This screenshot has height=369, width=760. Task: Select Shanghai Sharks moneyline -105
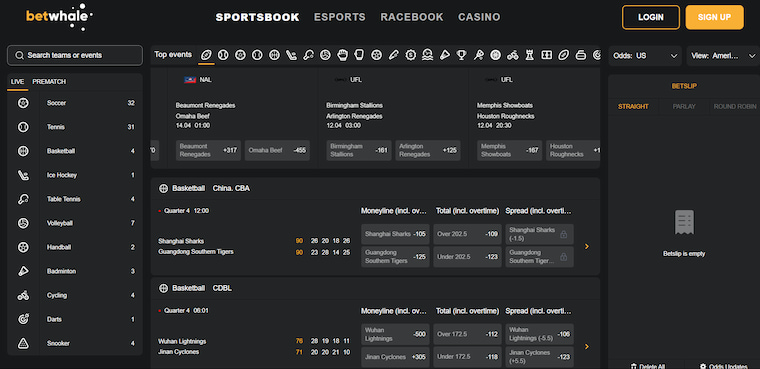pos(395,234)
